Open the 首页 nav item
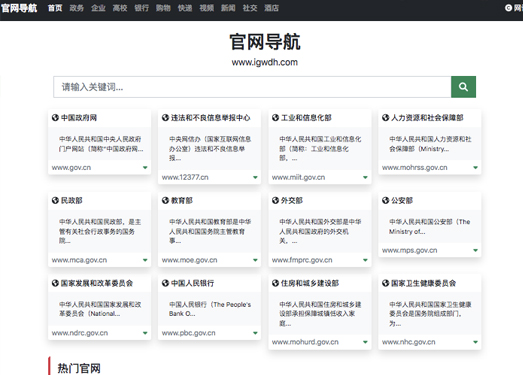 click(55, 8)
